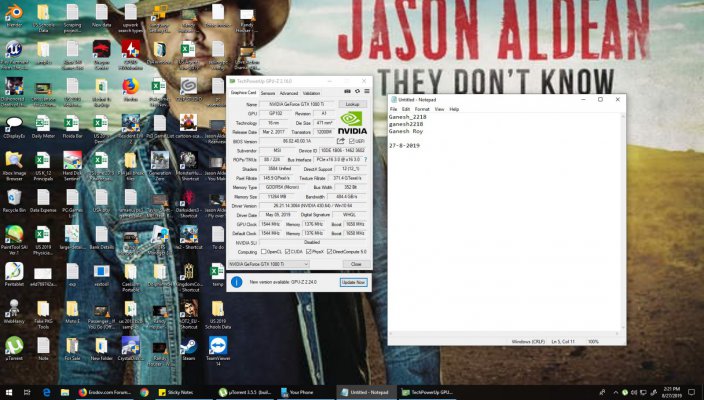Click the taskbar clock
This screenshot has height=400, width=704.
pos(674,392)
